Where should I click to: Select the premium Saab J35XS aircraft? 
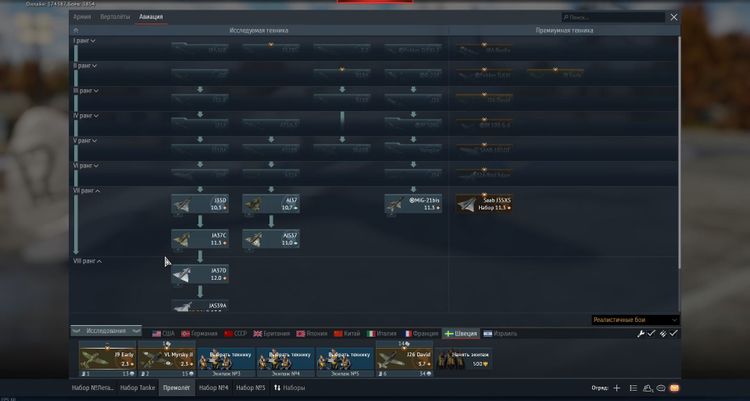coord(484,203)
